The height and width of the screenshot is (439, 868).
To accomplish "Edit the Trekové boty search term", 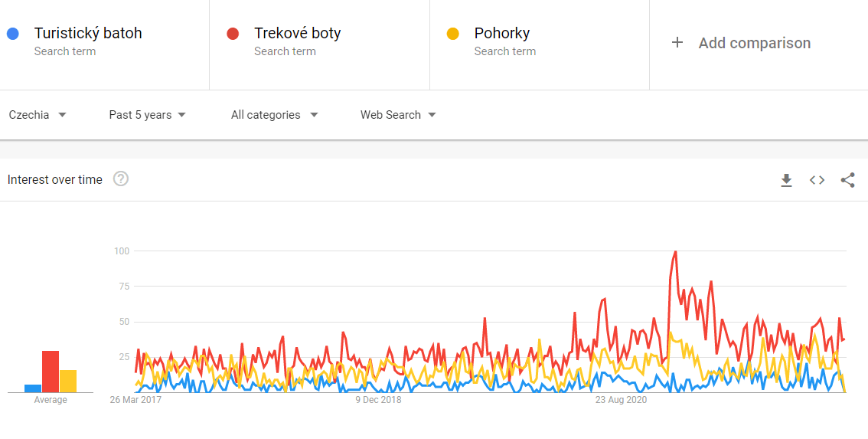I will tap(297, 34).
